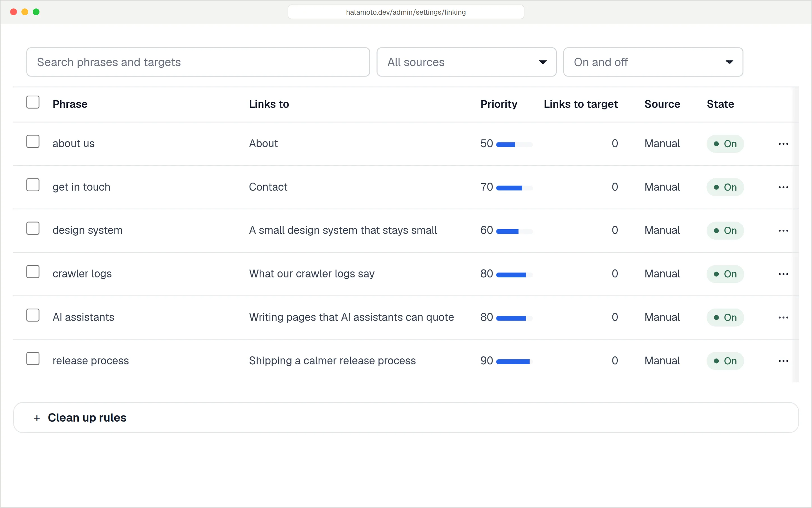Toggle the On state badge for crawler logs
Screen dimensions: 812x508
coord(725,274)
